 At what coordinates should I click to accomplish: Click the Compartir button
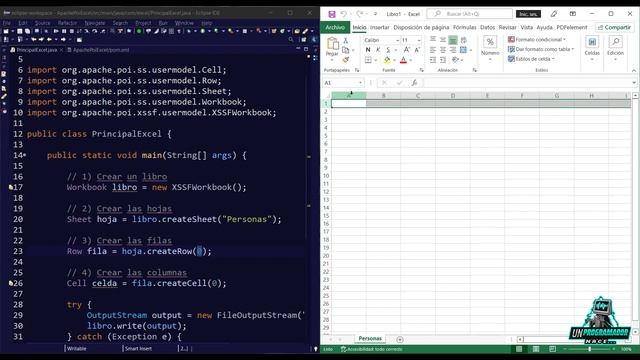click(x=614, y=27)
